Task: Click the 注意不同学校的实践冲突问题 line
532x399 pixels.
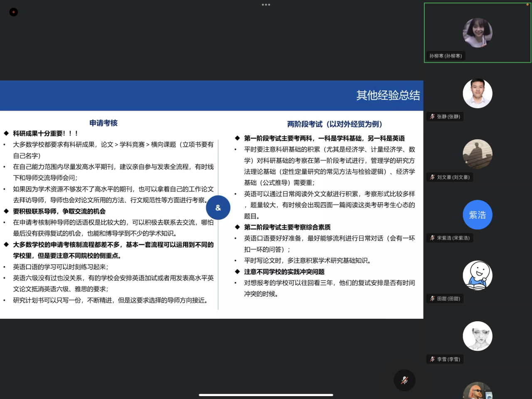Action: click(284, 272)
